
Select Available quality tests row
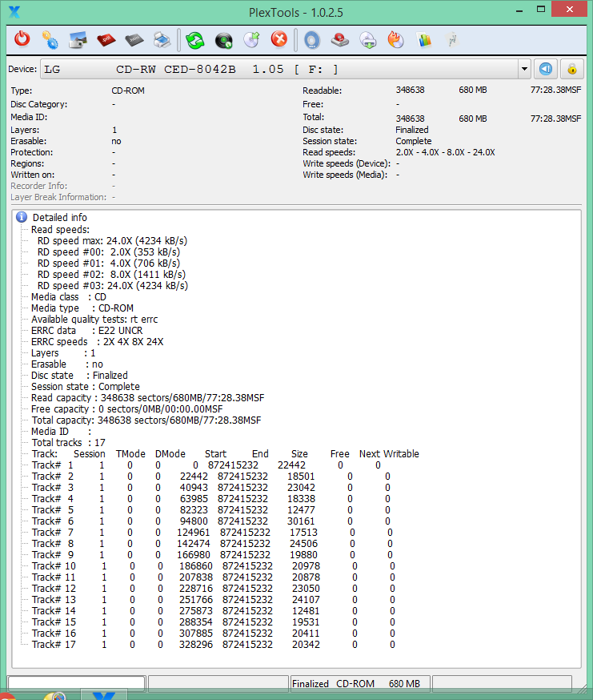(94, 320)
